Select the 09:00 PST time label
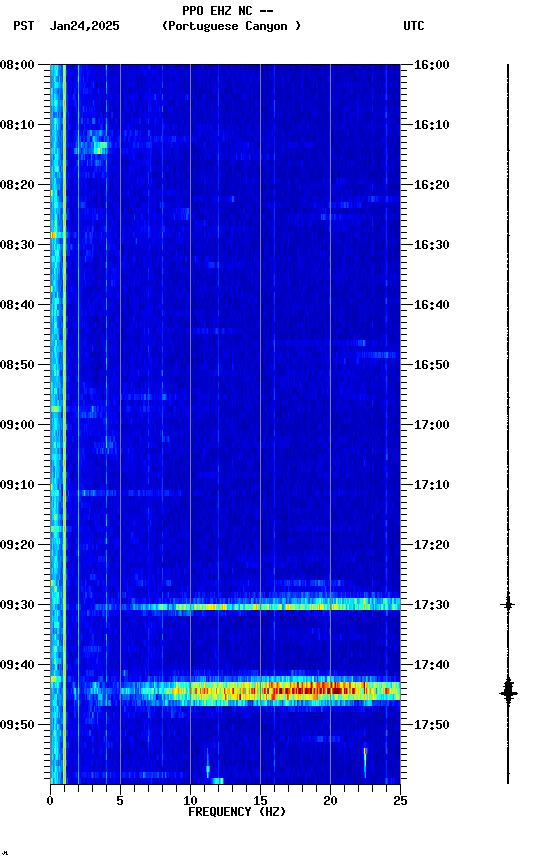This screenshot has height=864, width=552. click(x=17, y=425)
